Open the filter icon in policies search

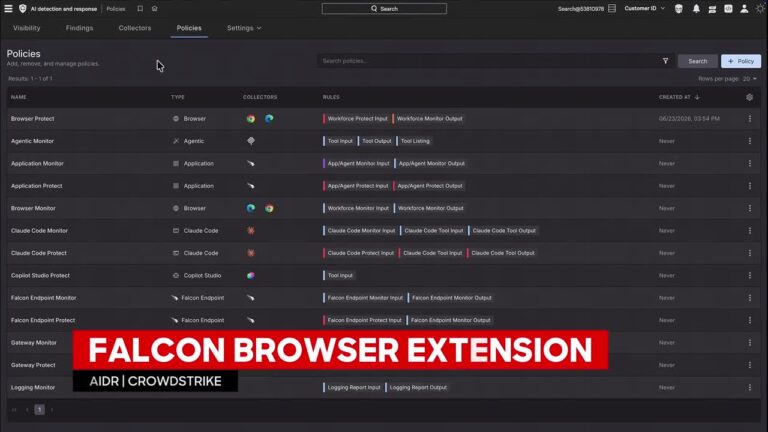[x=665, y=61]
